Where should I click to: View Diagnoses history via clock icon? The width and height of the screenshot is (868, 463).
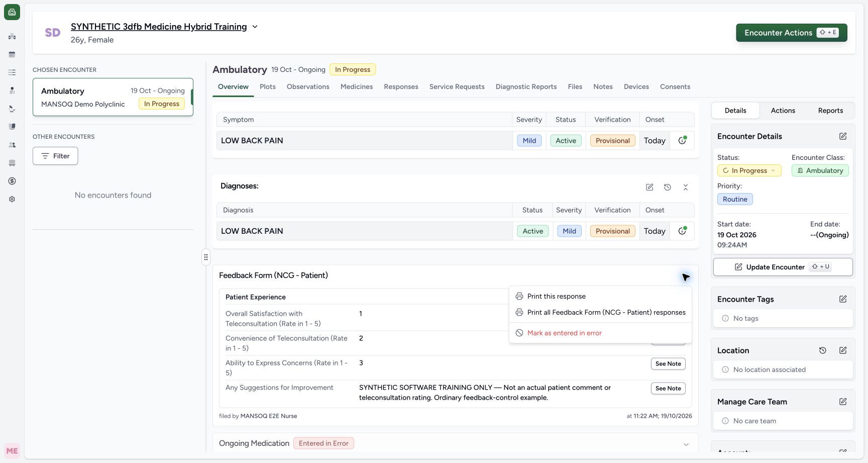point(668,187)
